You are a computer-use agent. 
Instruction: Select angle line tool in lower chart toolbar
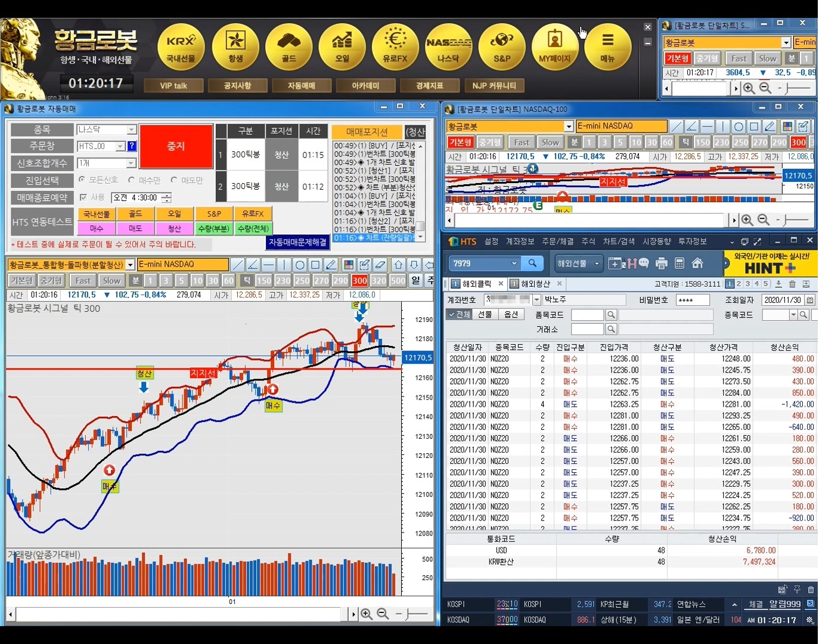[x=253, y=265]
